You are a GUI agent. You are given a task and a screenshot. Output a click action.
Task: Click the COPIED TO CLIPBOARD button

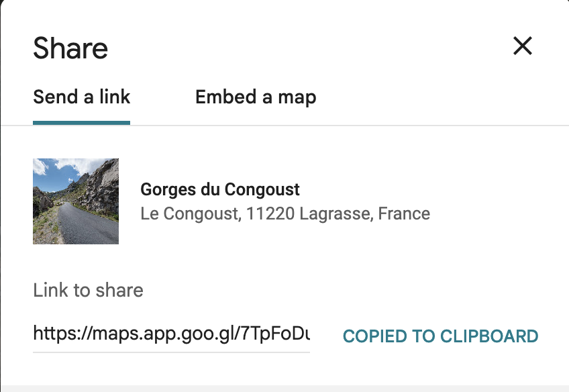441,336
